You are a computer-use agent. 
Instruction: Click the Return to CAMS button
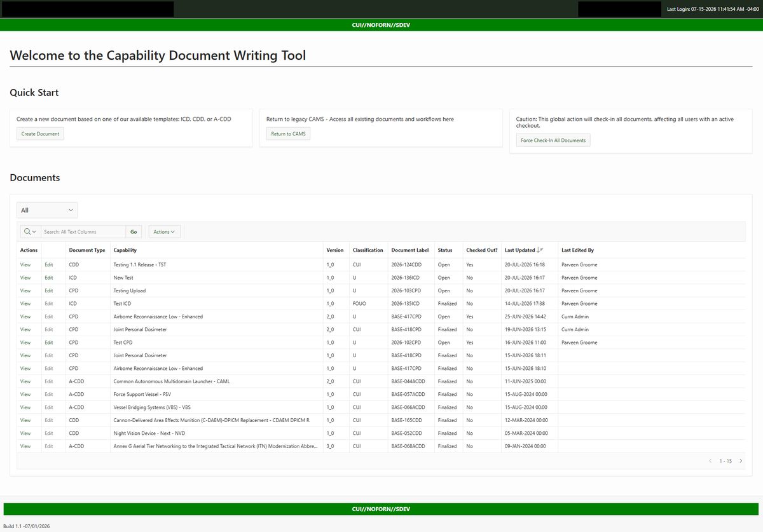(288, 134)
